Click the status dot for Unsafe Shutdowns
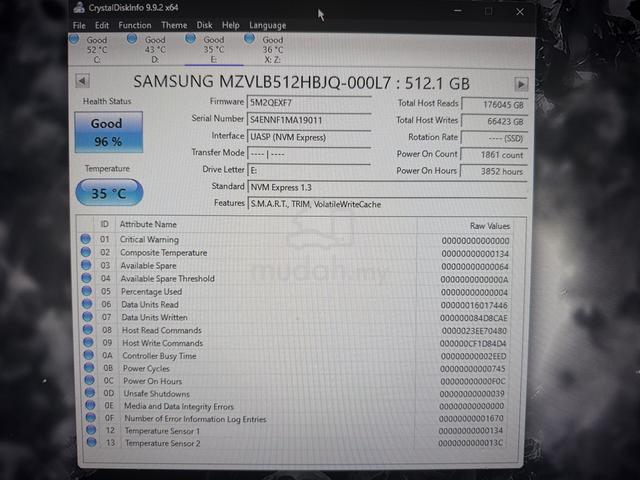Viewport: 640px width, 480px height. tap(90, 393)
